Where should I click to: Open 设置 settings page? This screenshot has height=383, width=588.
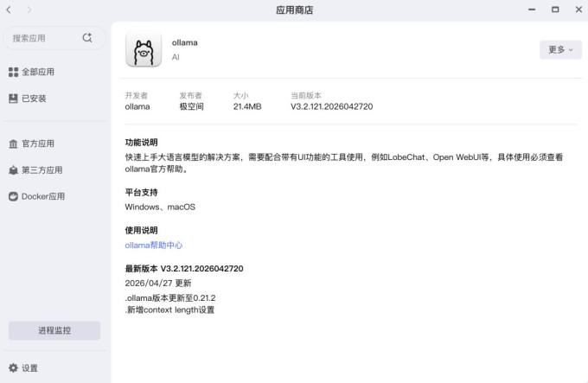tap(29, 368)
